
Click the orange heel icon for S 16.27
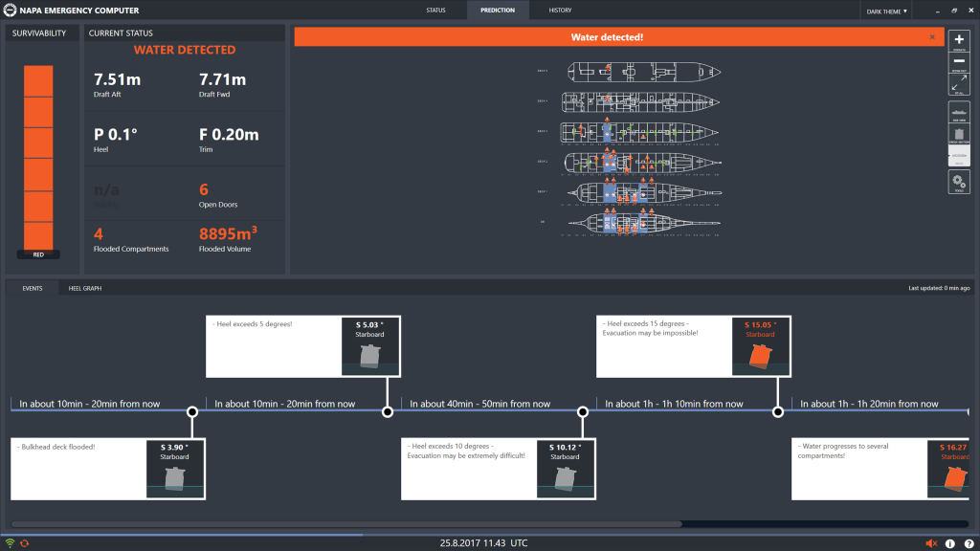(956, 478)
